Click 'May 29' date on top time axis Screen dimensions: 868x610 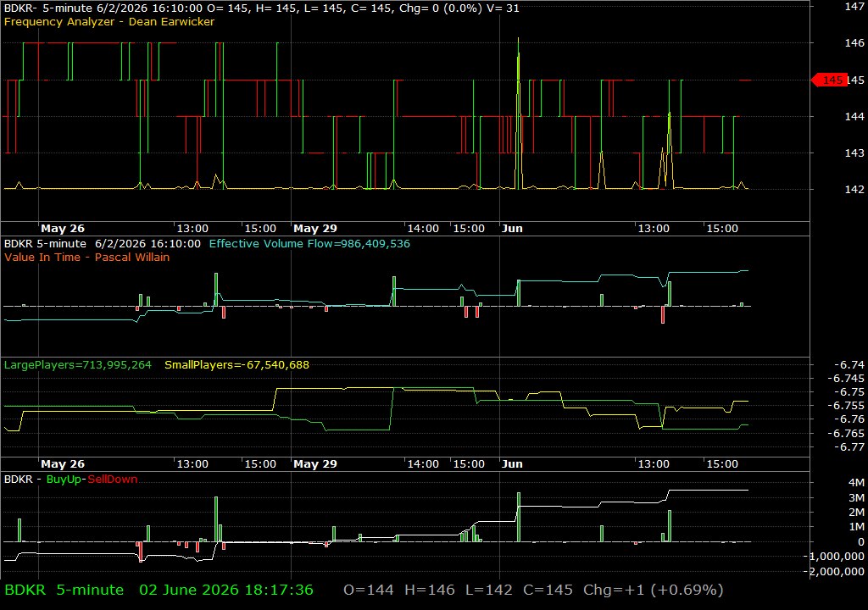315,229
